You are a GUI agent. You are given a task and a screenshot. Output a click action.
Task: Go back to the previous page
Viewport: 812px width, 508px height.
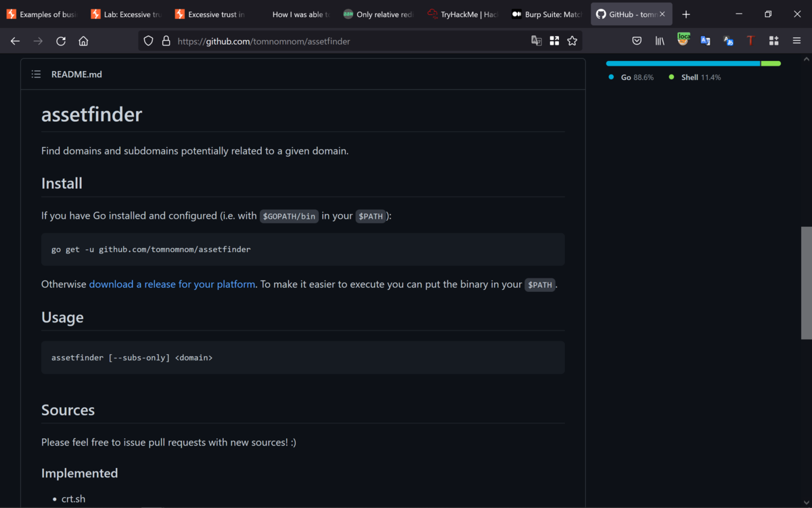pyautogui.click(x=15, y=41)
